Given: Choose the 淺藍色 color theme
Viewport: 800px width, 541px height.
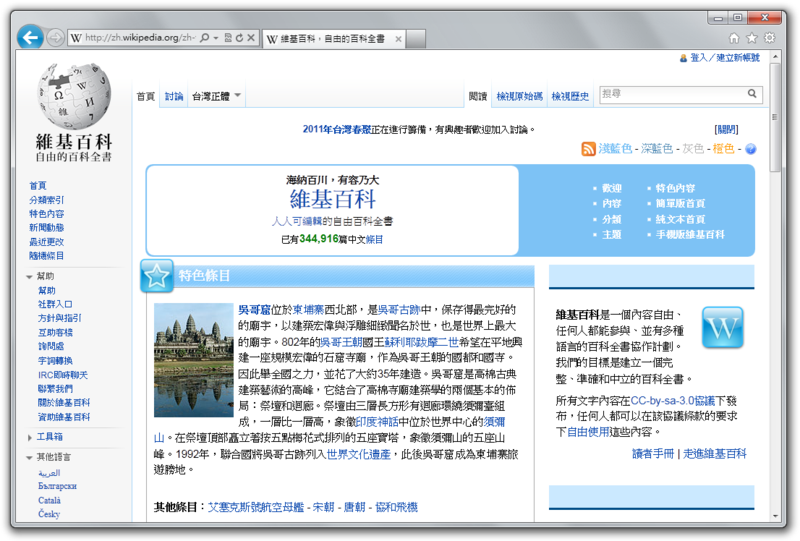Looking at the screenshot, I should point(615,149).
